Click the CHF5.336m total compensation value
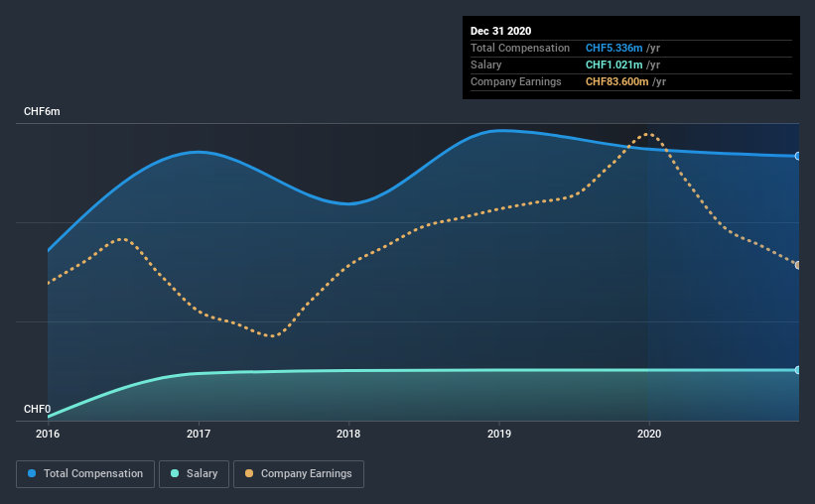The image size is (815, 504). (613, 48)
